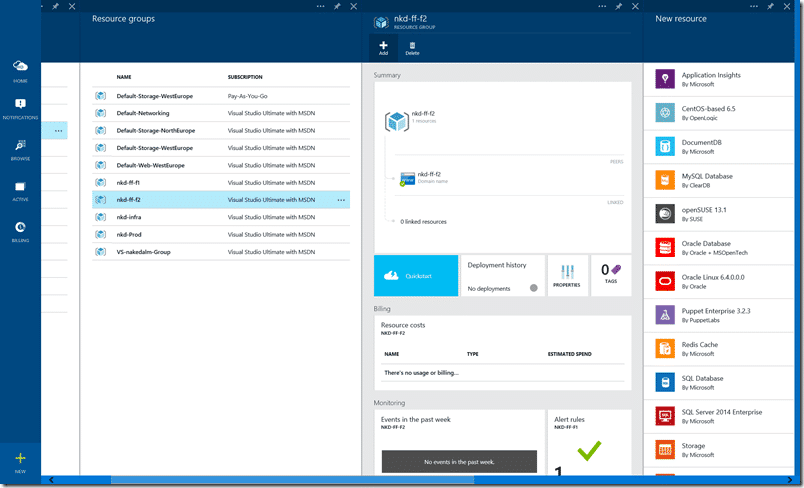The height and width of the screenshot is (488, 804).
Task: Click Delete in nkd-ff-f2 blade toolbar
Action: (x=412, y=48)
